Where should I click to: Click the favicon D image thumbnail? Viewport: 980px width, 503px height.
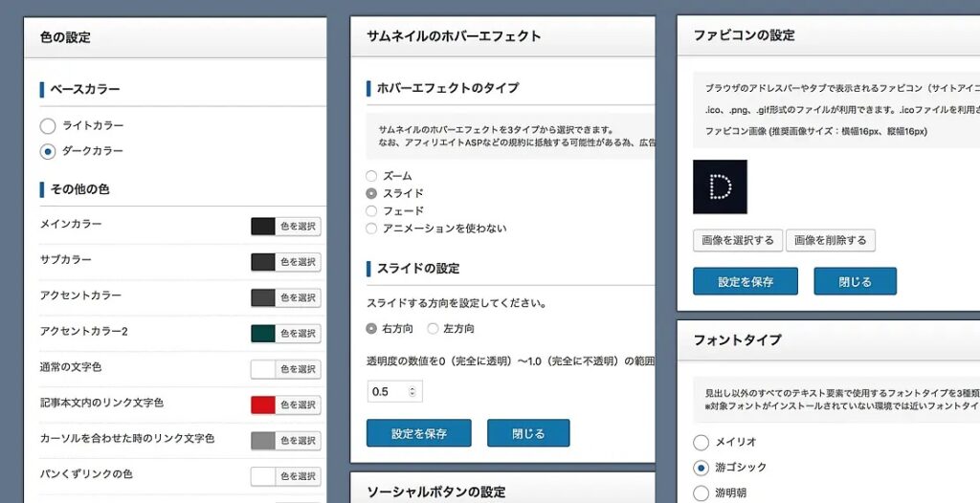[720, 186]
